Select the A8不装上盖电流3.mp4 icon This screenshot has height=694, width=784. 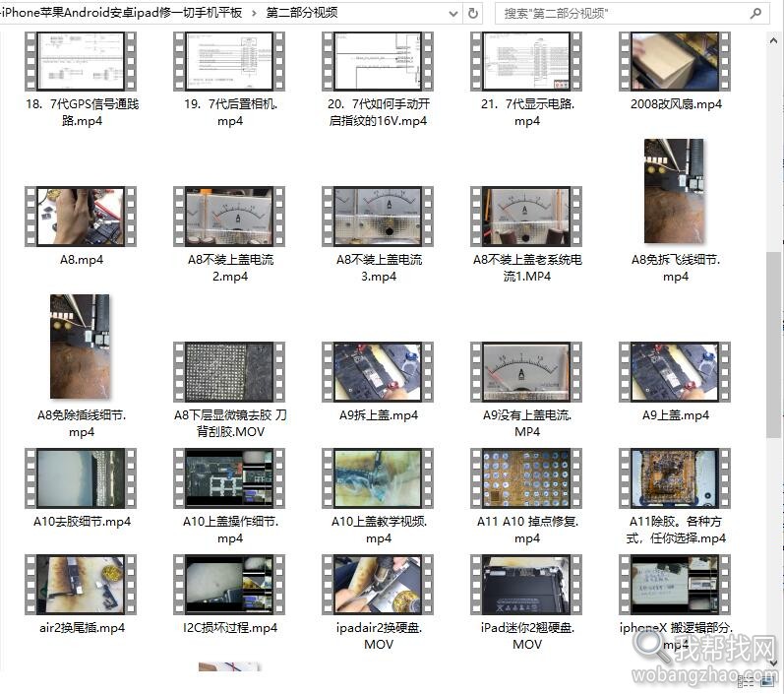378,217
